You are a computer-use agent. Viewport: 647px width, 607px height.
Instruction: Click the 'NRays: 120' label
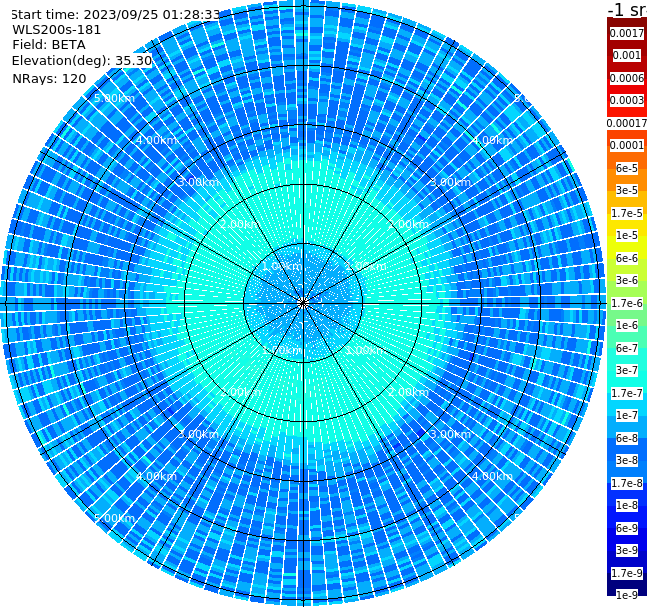click(49, 78)
